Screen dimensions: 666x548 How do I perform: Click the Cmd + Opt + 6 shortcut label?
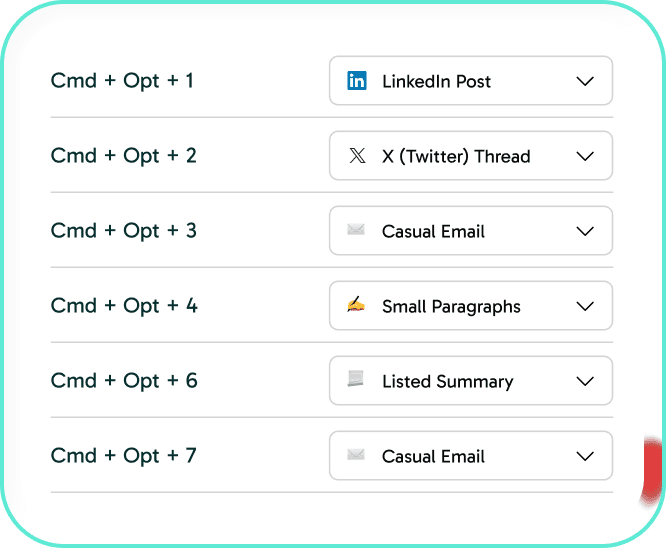(x=124, y=381)
